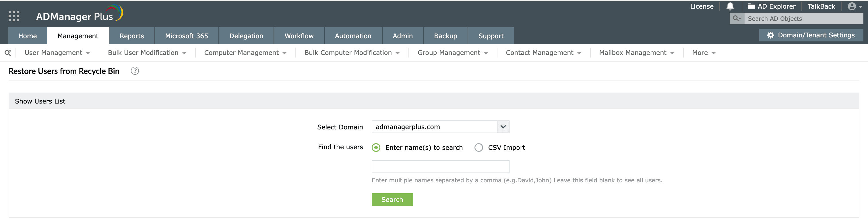Viewport: 868px width, 222px height.
Task: Open the apps grid launcher icon
Action: coord(13,16)
